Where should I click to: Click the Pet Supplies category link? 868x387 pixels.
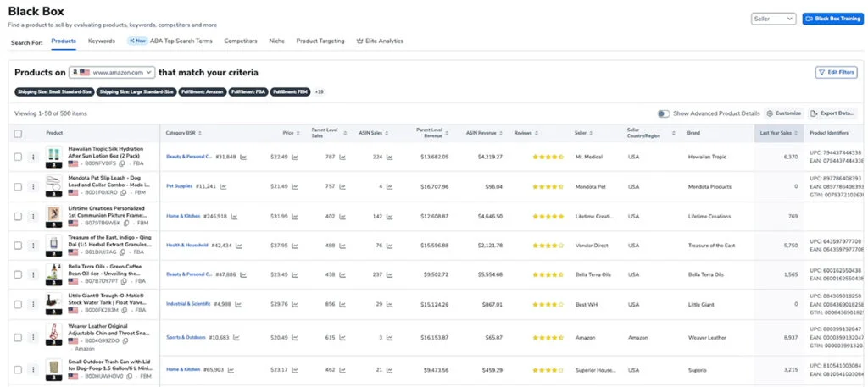pos(180,187)
